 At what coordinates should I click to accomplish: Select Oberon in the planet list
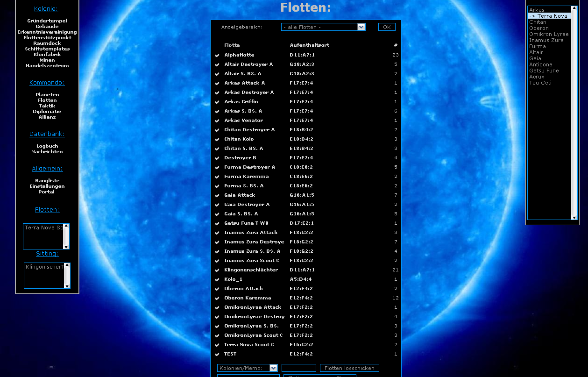(x=539, y=28)
